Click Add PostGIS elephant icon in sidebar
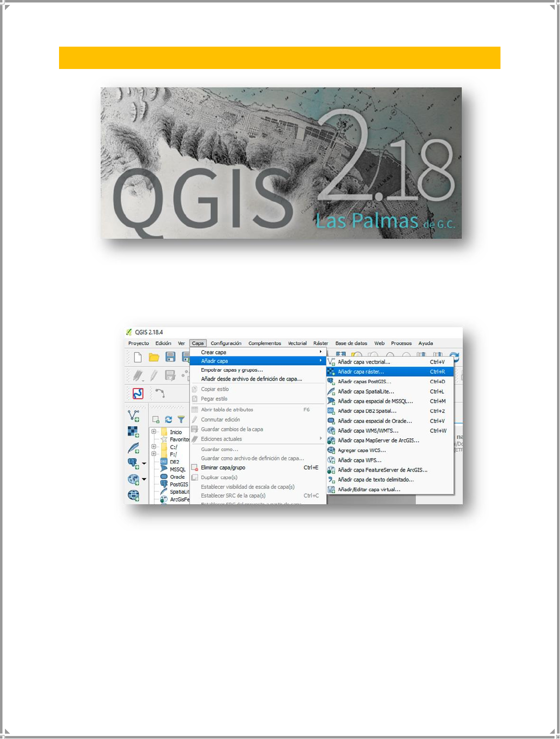The image size is (560, 739). (133, 464)
